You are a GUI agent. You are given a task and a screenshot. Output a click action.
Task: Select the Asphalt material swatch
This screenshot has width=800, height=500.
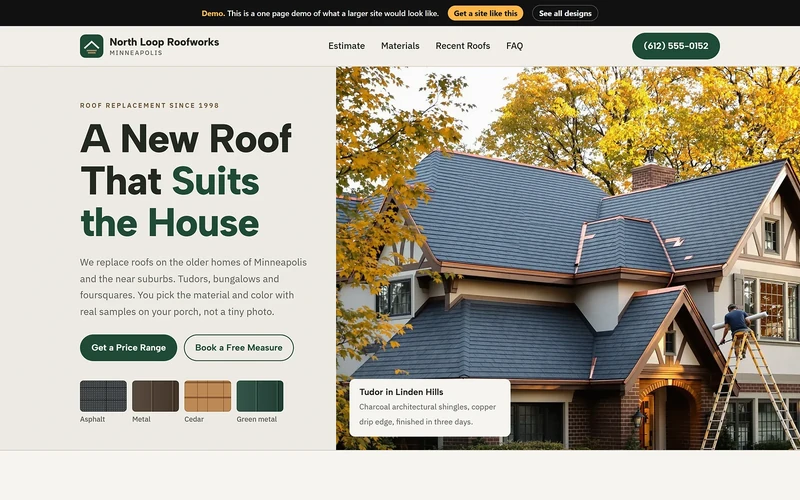[103, 396]
